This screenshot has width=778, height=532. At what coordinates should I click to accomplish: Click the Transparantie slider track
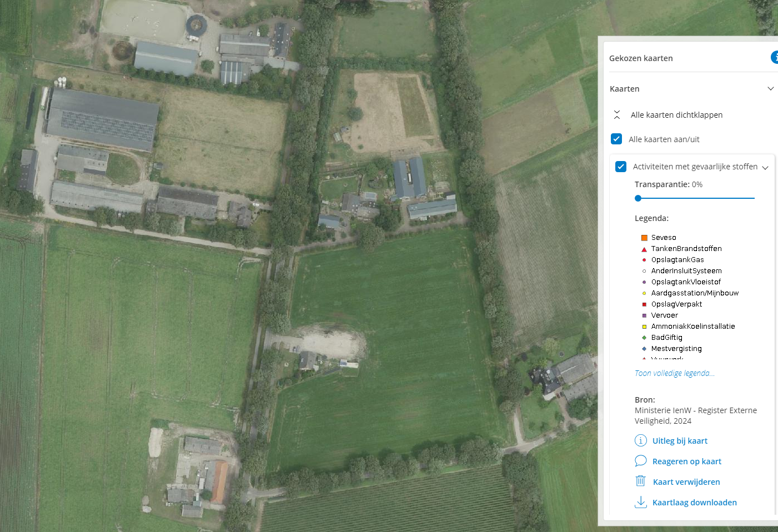695,198
